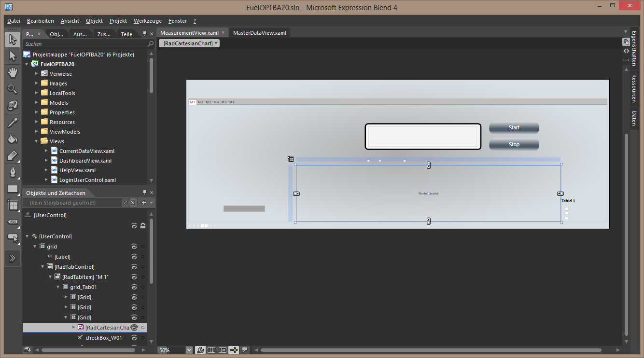Choose the Pen tool
Screen dimensions: 644x358
pos(13,172)
